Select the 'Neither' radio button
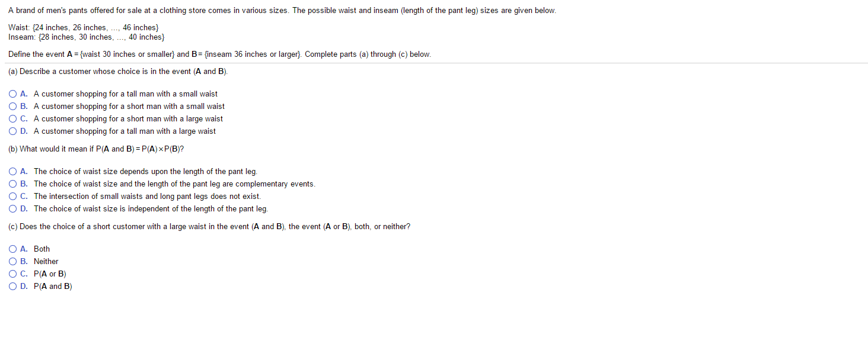Screen dimensions: 868x344 [12, 262]
